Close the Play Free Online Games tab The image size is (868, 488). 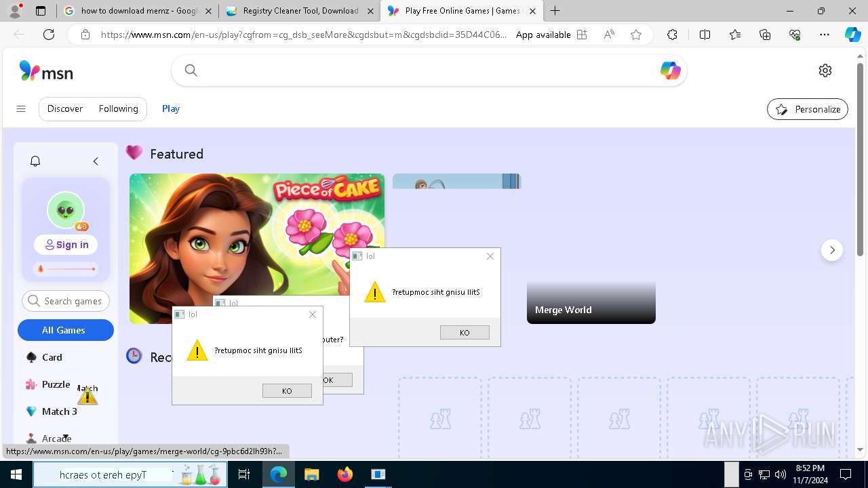(532, 11)
